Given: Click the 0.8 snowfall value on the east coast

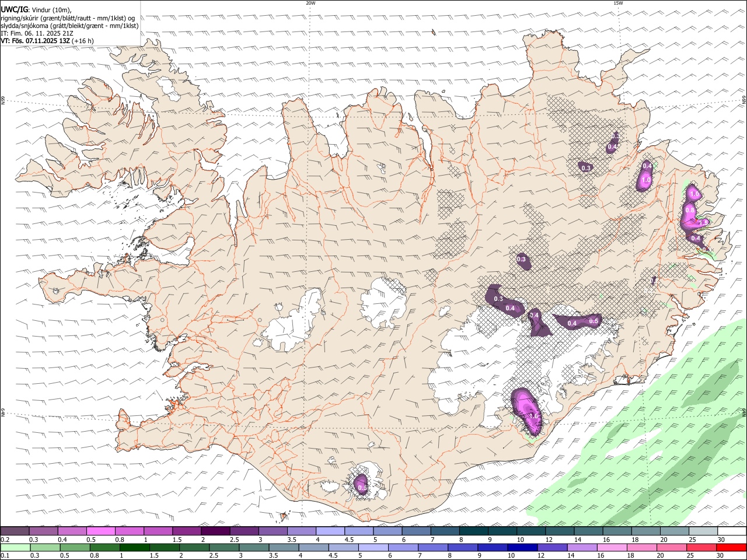Looking at the screenshot, I should click(690, 210).
